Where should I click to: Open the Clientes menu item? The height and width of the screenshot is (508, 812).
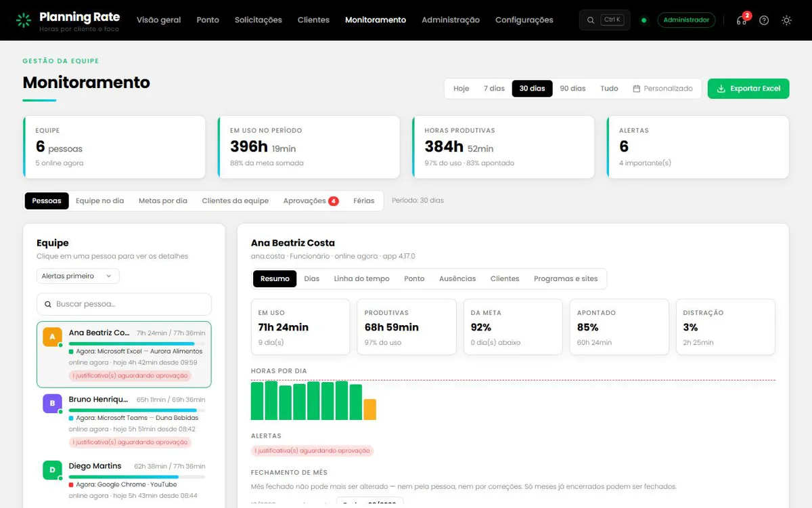click(x=313, y=20)
